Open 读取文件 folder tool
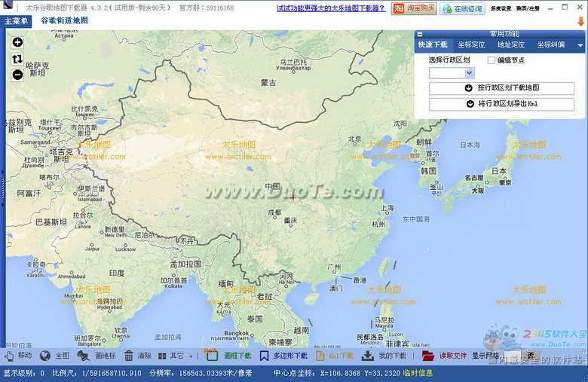588x382 pixels. pos(444,356)
